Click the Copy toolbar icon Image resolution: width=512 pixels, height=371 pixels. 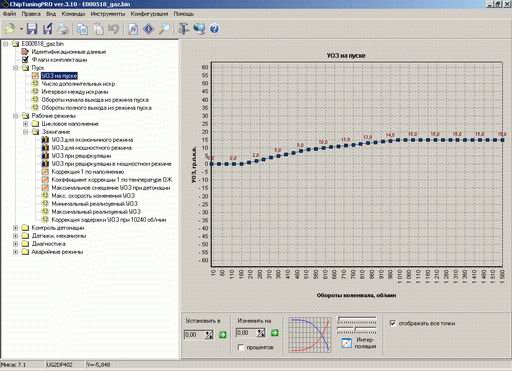(x=82, y=29)
